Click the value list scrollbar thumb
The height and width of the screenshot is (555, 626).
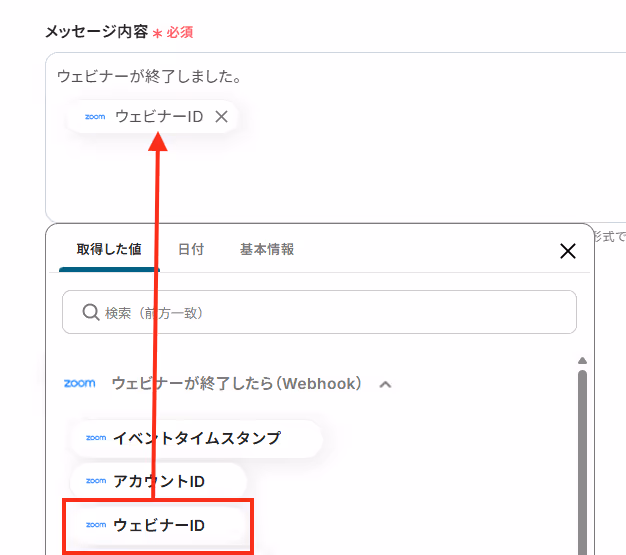click(x=582, y=462)
